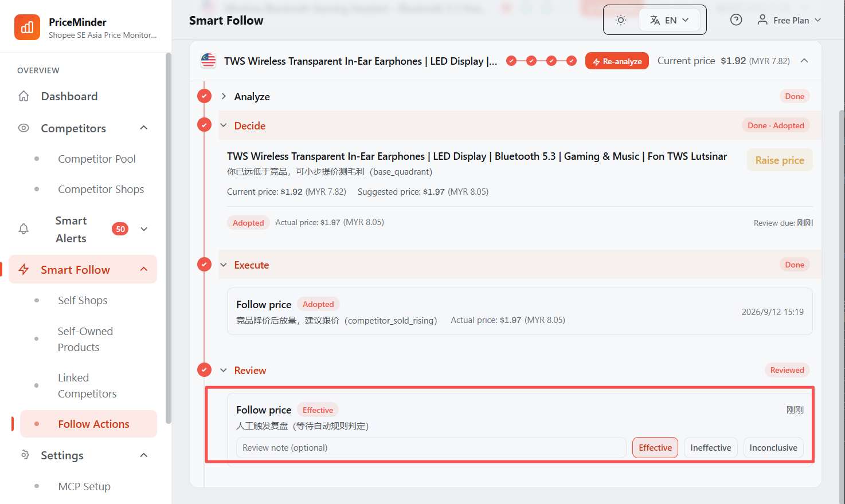
Task: Click the sidebar vertical scrollbar
Action: pos(169,238)
